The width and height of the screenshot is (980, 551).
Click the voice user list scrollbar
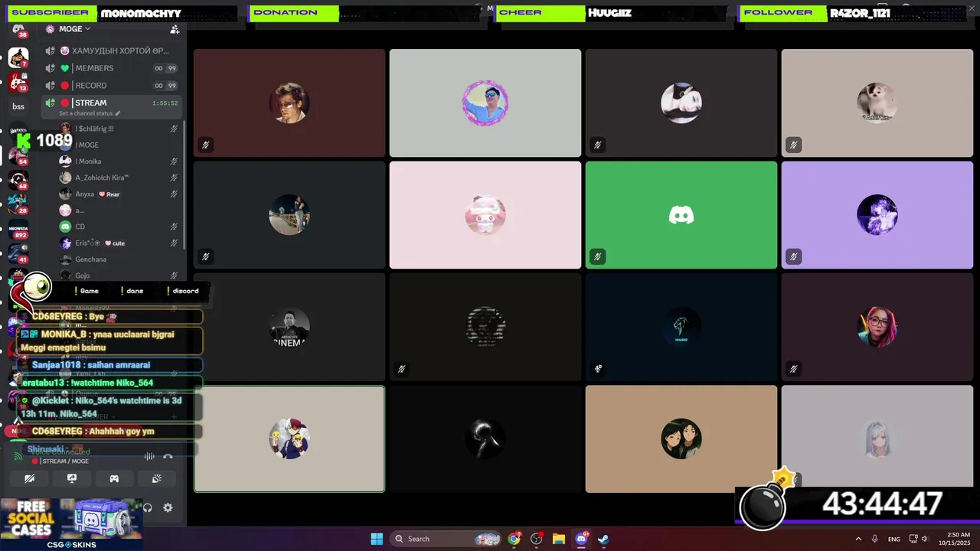[x=185, y=184]
